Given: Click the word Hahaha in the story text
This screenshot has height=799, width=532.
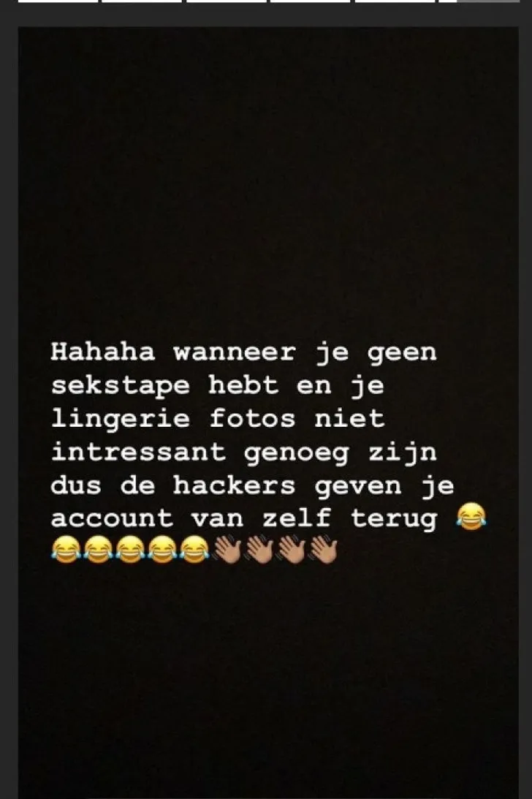Looking at the screenshot, I should tap(103, 352).
